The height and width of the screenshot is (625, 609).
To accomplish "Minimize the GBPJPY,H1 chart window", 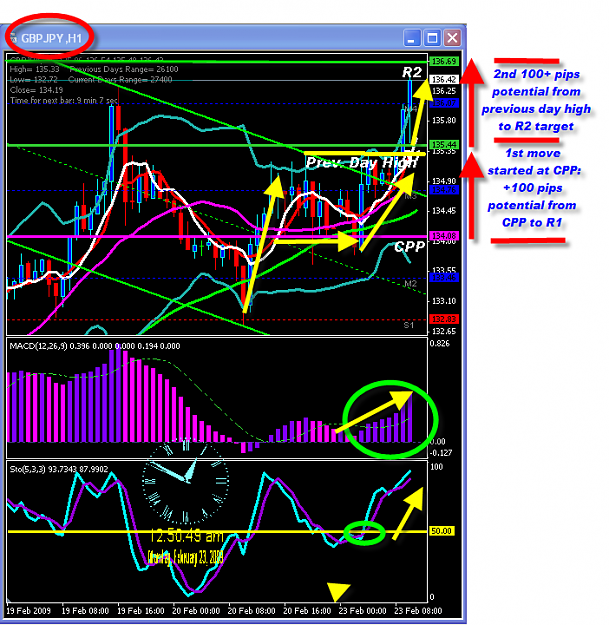I will point(412,38).
